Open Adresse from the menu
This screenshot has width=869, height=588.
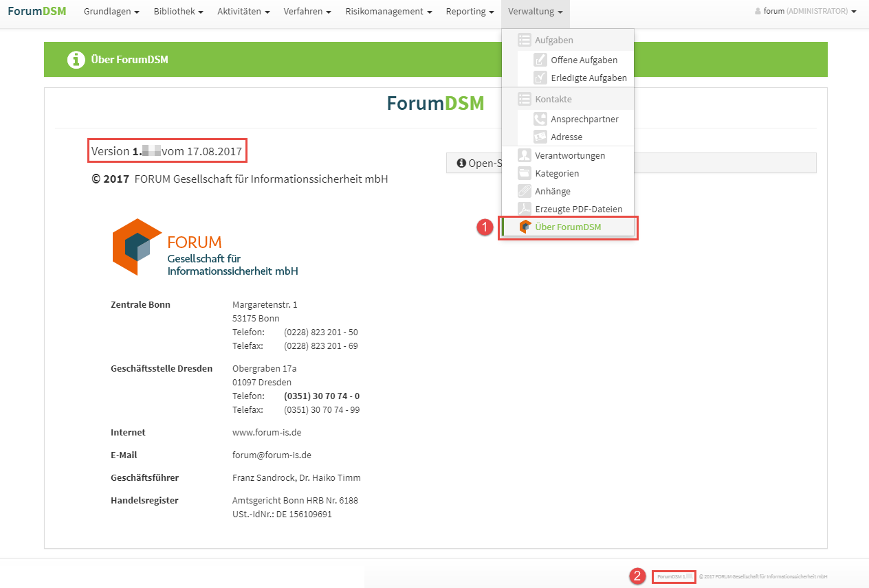568,137
